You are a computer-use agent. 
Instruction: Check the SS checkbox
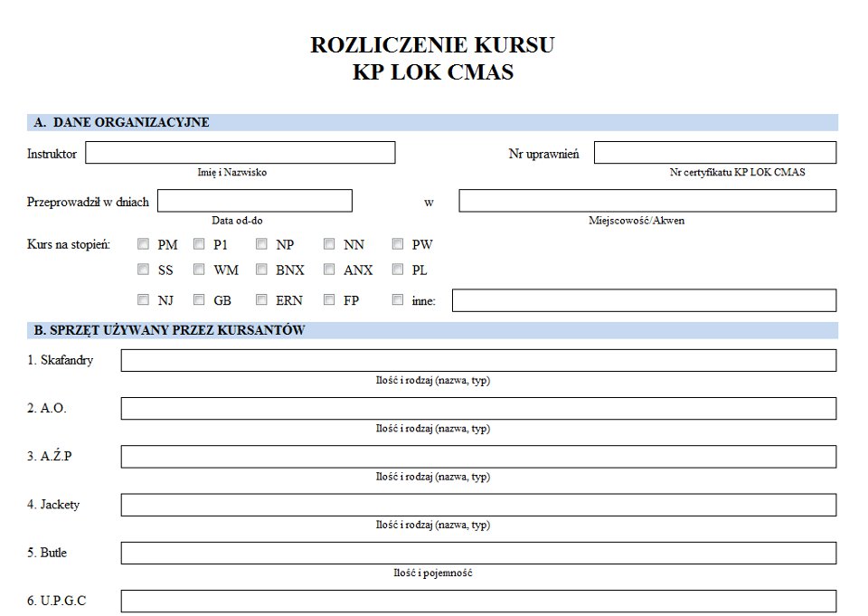pos(143,270)
